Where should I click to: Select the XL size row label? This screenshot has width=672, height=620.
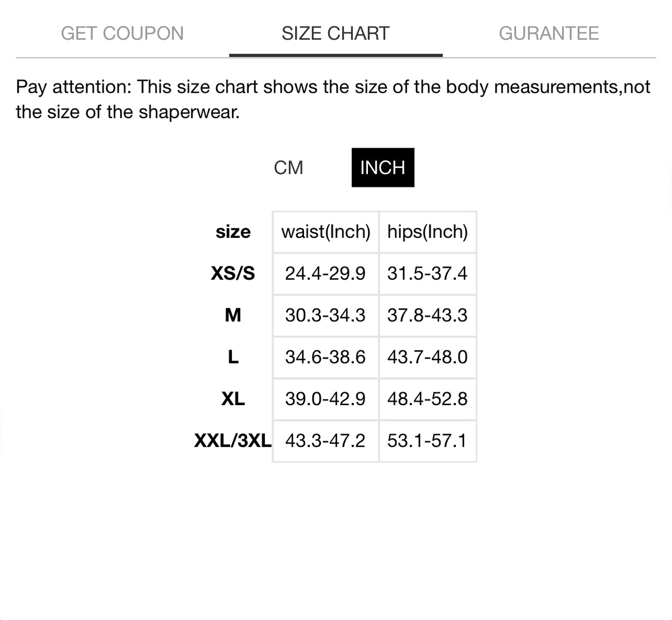(x=233, y=399)
